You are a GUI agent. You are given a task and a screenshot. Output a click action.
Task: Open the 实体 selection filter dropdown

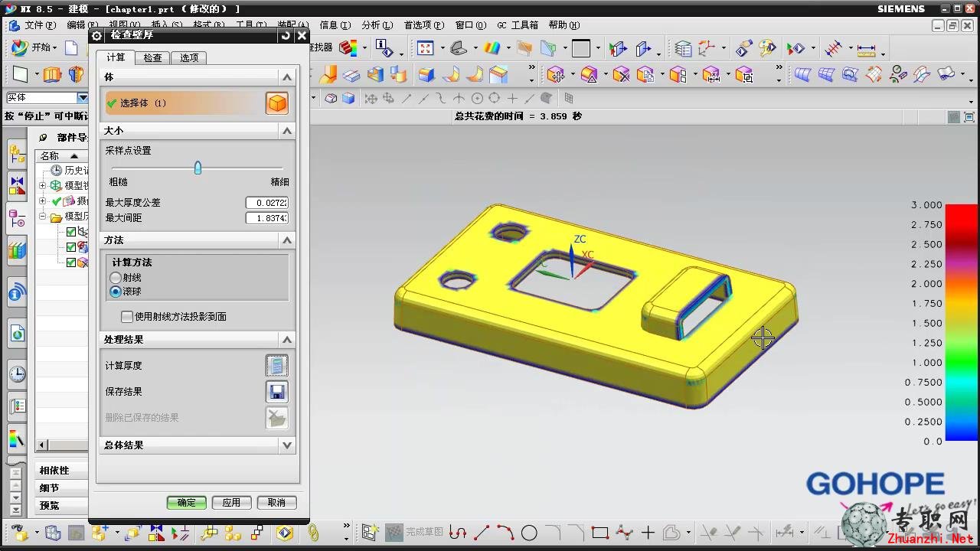coord(83,97)
